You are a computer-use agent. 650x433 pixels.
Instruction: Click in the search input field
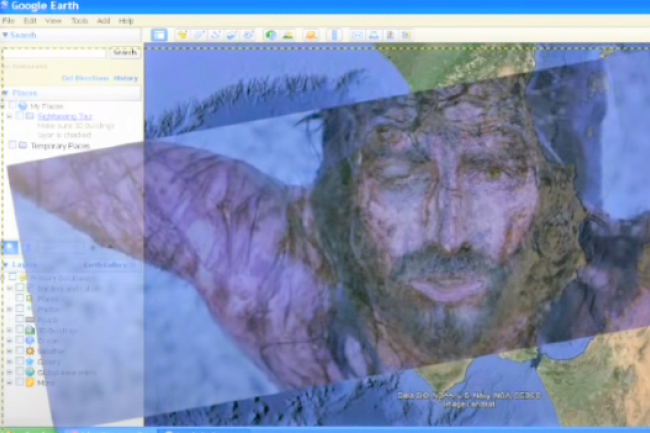coord(55,52)
